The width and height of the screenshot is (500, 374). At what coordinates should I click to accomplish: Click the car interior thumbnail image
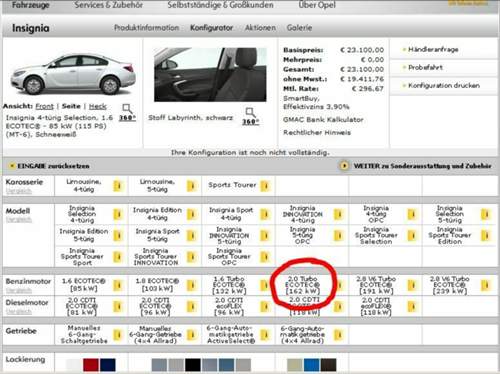click(210, 74)
